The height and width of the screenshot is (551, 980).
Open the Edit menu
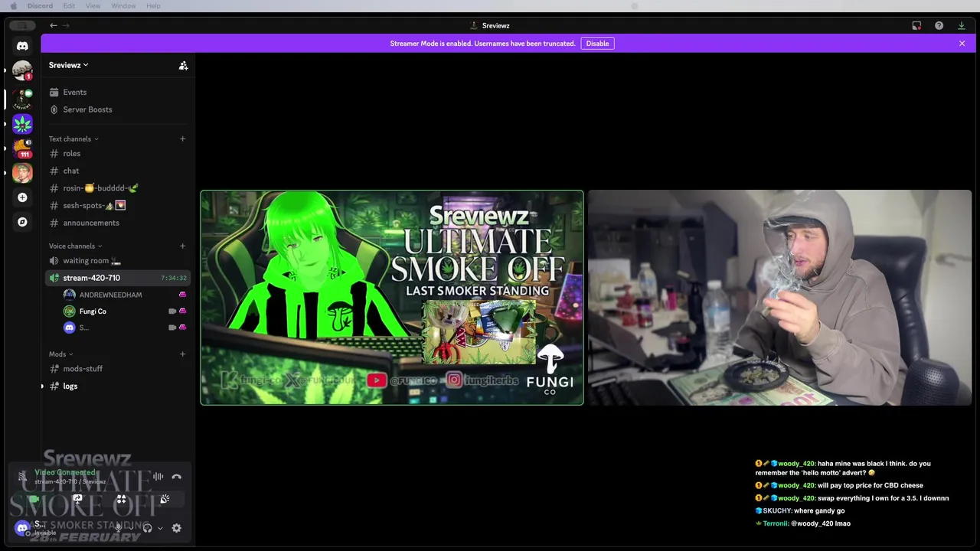coord(69,6)
